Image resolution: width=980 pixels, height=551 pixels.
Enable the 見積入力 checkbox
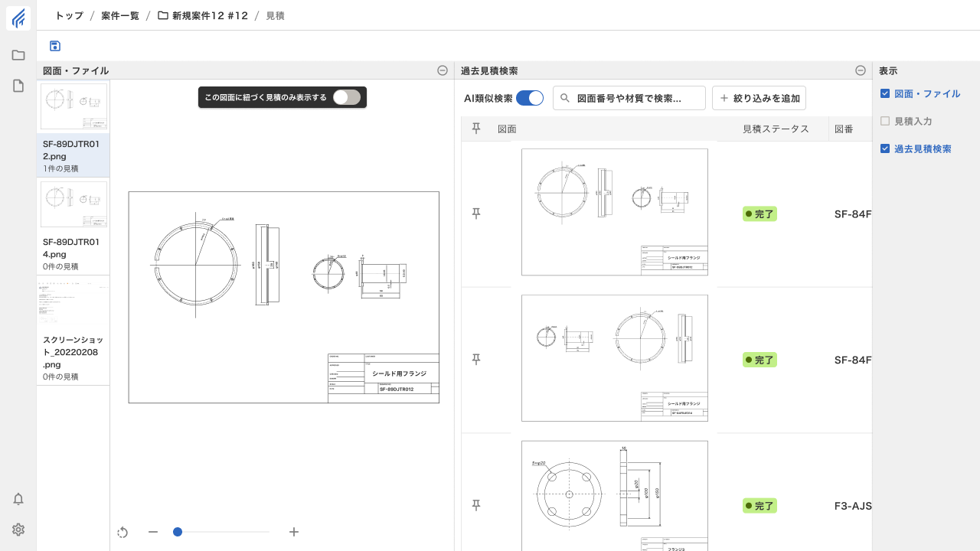(885, 121)
